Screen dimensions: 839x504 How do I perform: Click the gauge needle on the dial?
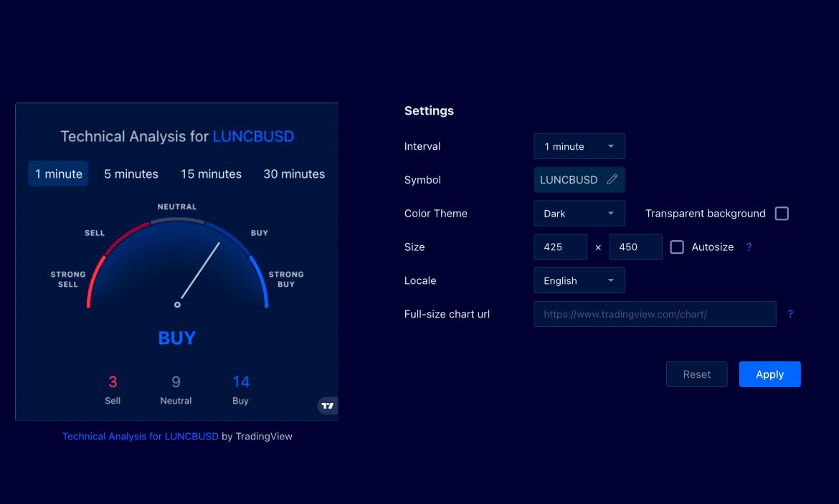click(x=200, y=271)
